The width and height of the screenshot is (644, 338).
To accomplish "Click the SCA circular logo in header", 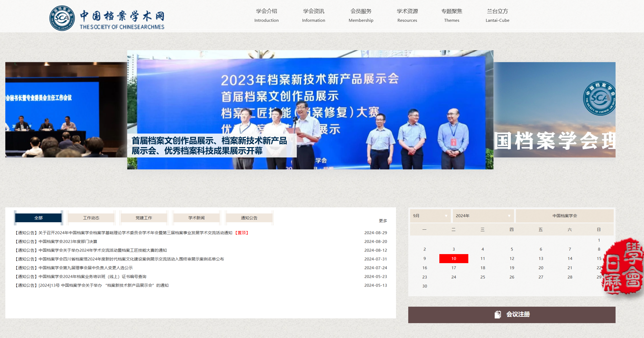I will click(62, 18).
